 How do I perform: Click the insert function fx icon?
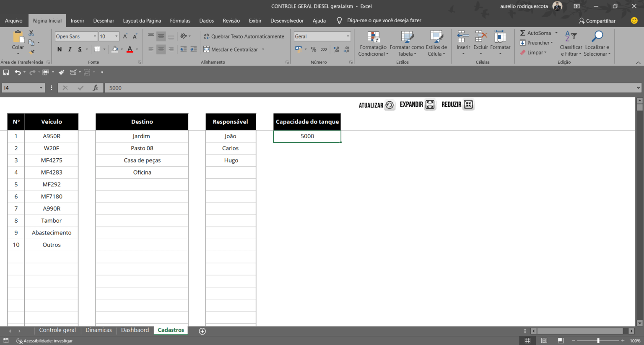(96, 88)
